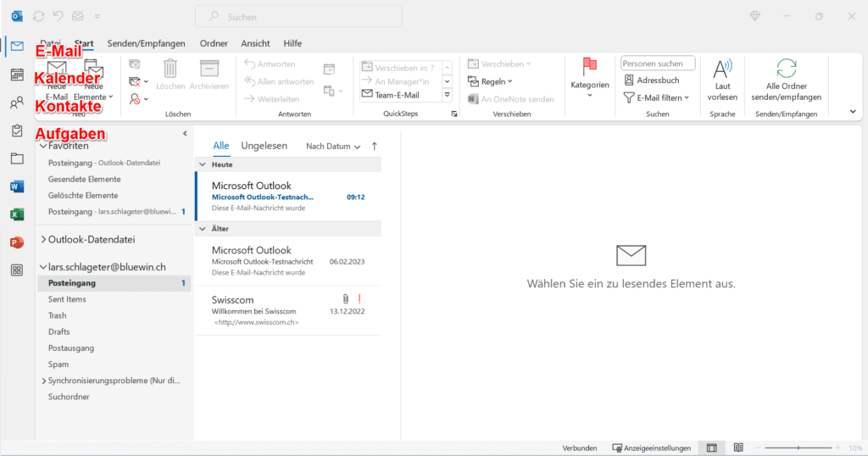Open the People contacts icon in sidebar
The width and height of the screenshot is (868, 456).
click(17, 103)
